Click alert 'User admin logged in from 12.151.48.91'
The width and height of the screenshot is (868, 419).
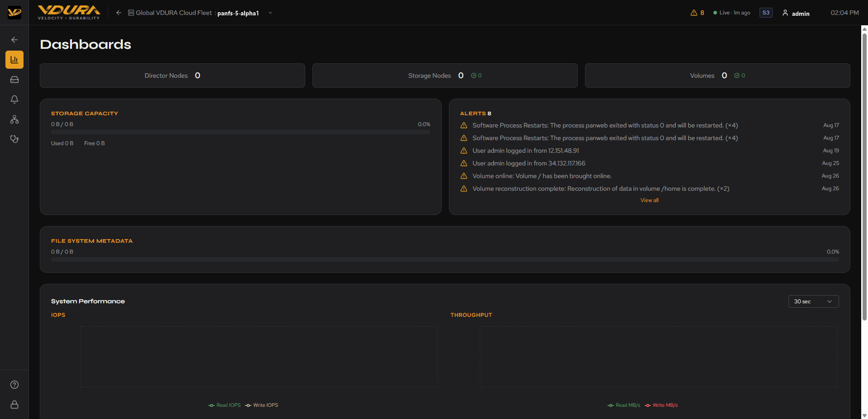649,151
